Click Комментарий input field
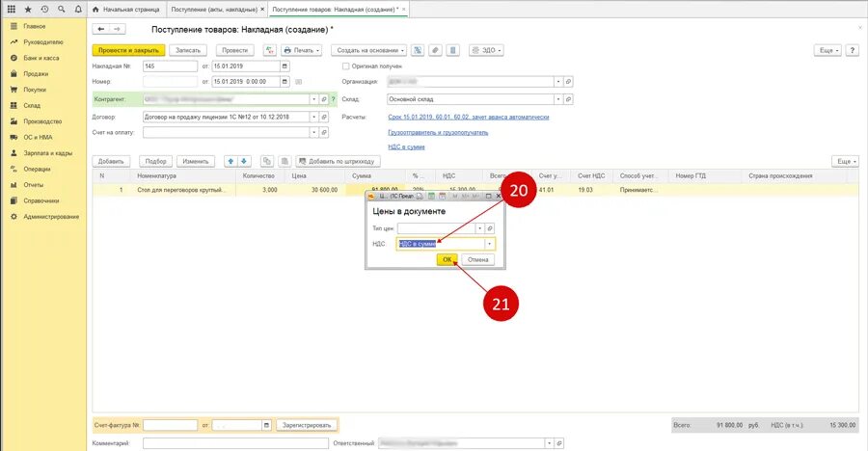Screen dimensions: 868x451 click(235, 443)
